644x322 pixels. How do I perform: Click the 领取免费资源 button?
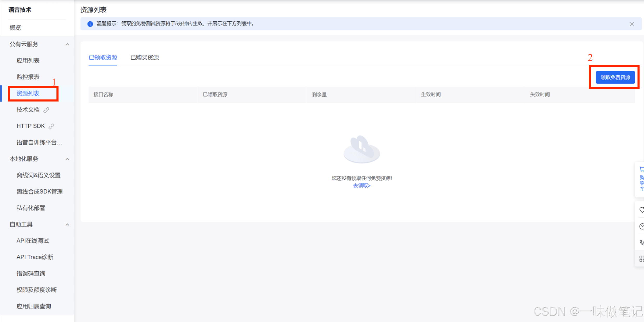point(615,77)
